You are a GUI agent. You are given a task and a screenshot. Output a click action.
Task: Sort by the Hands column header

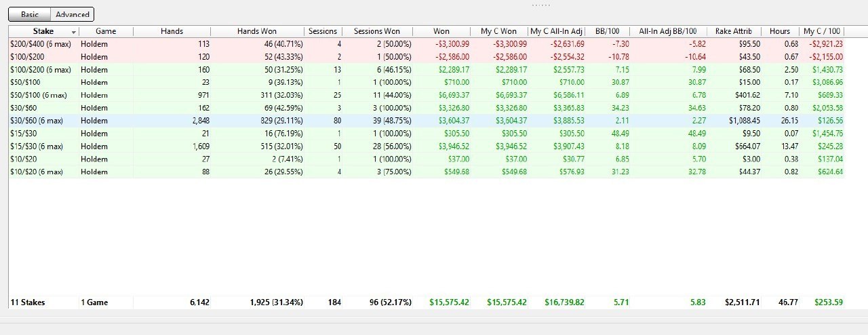[172, 31]
